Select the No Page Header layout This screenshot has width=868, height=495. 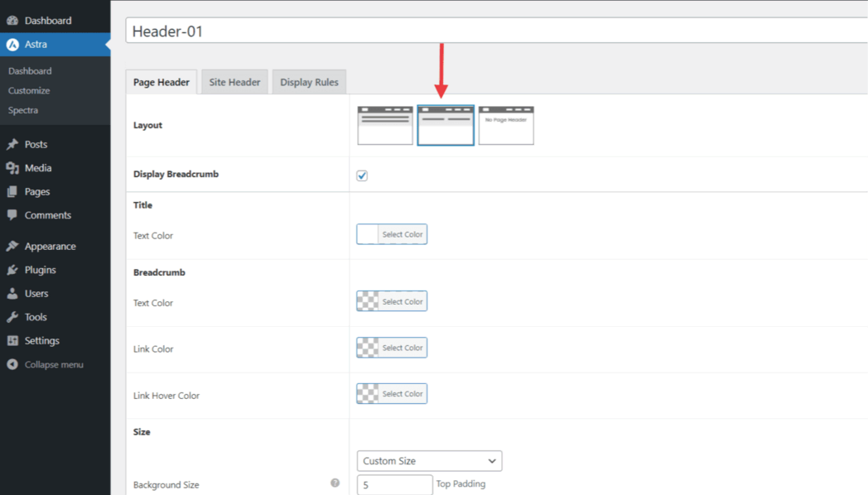click(x=506, y=126)
